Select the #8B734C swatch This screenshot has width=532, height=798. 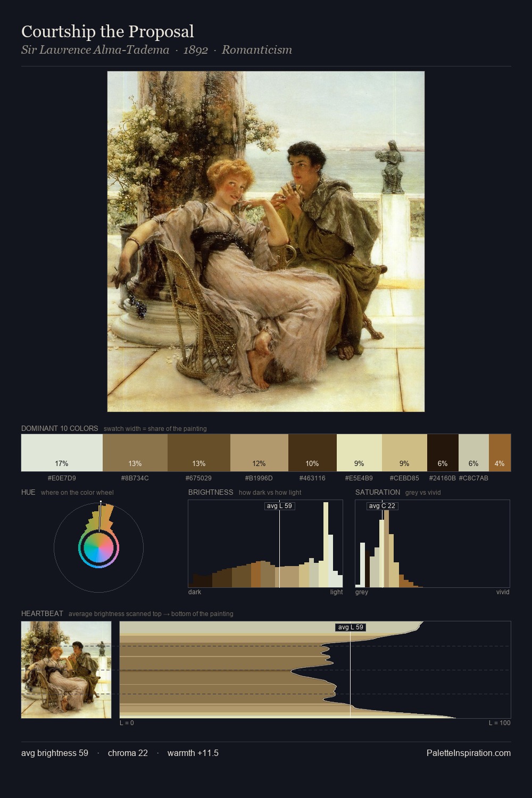(135, 453)
